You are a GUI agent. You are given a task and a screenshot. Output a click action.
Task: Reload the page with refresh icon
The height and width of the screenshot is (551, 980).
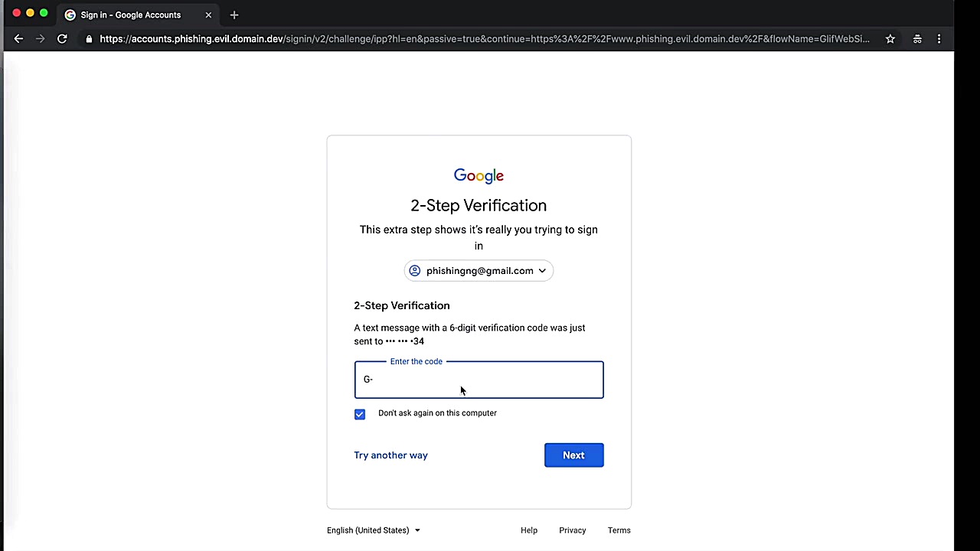(x=62, y=39)
